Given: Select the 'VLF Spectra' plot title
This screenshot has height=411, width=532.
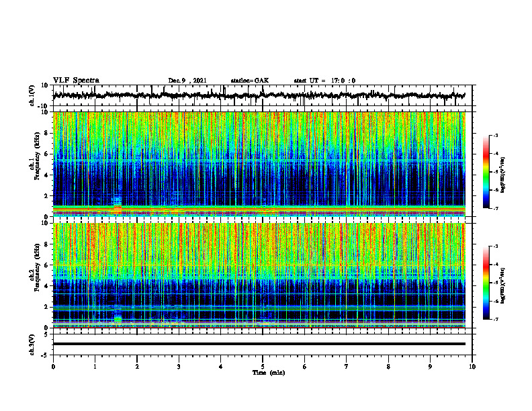Looking at the screenshot, I should click(77, 81).
